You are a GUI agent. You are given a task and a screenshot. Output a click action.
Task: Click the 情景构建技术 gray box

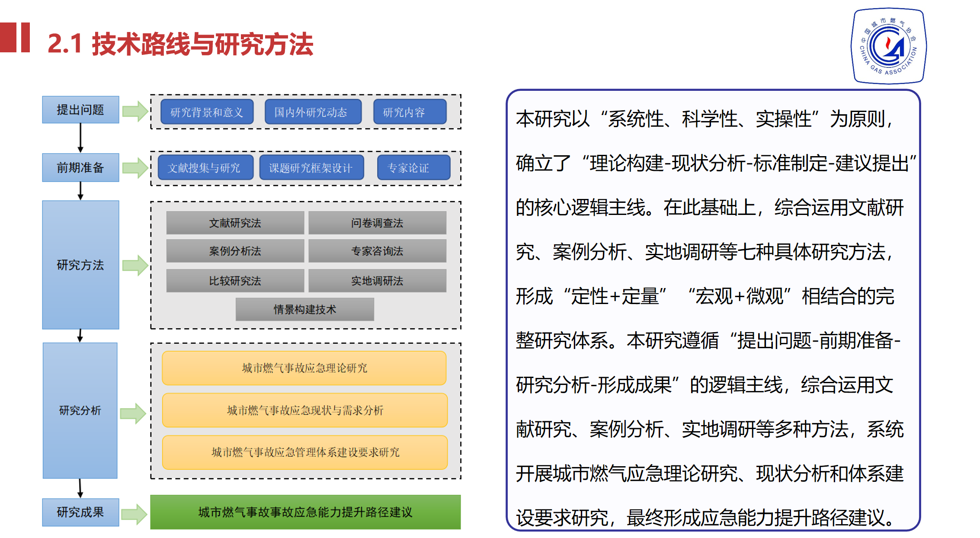coord(304,309)
